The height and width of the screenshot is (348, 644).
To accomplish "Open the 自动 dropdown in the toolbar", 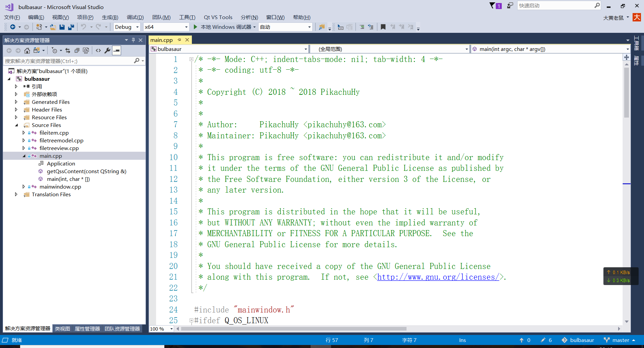I will 286,27.
